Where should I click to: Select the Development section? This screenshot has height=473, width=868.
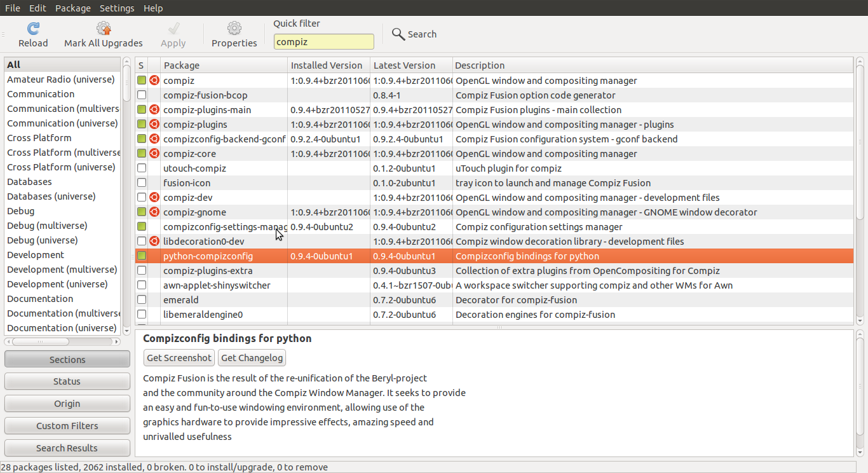pyautogui.click(x=62, y=255)
